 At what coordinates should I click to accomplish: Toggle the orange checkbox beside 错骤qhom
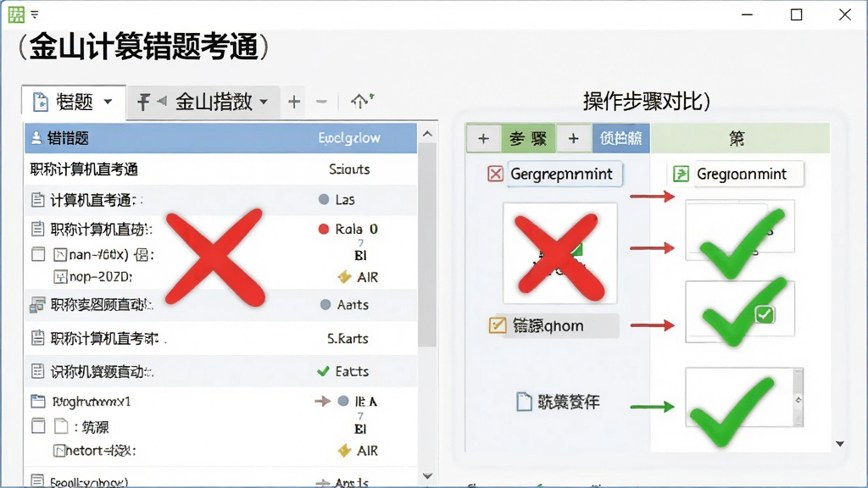pos(497,325)
